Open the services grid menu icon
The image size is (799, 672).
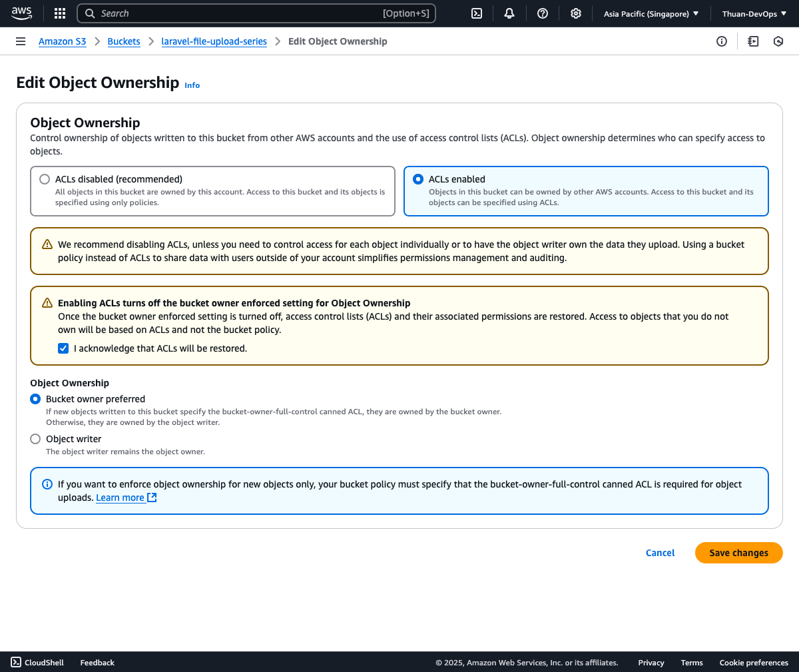pyautogui.click(x=60, y=13)
